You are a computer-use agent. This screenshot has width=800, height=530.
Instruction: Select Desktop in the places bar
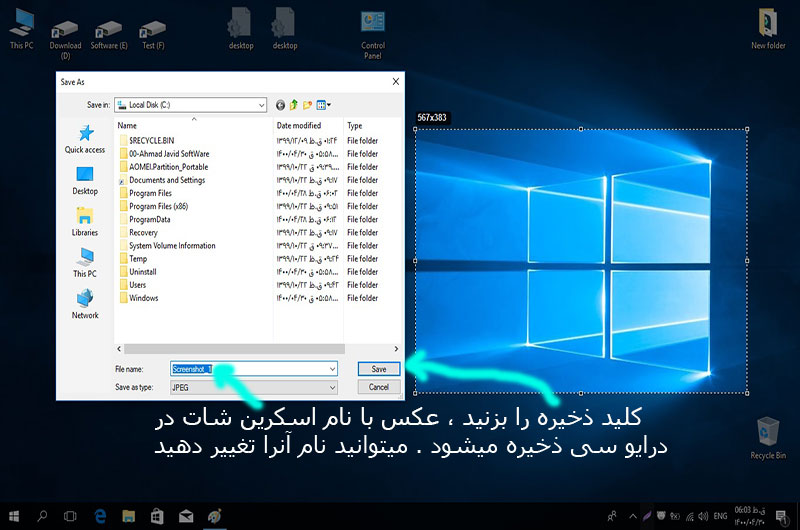click(85, 181)
